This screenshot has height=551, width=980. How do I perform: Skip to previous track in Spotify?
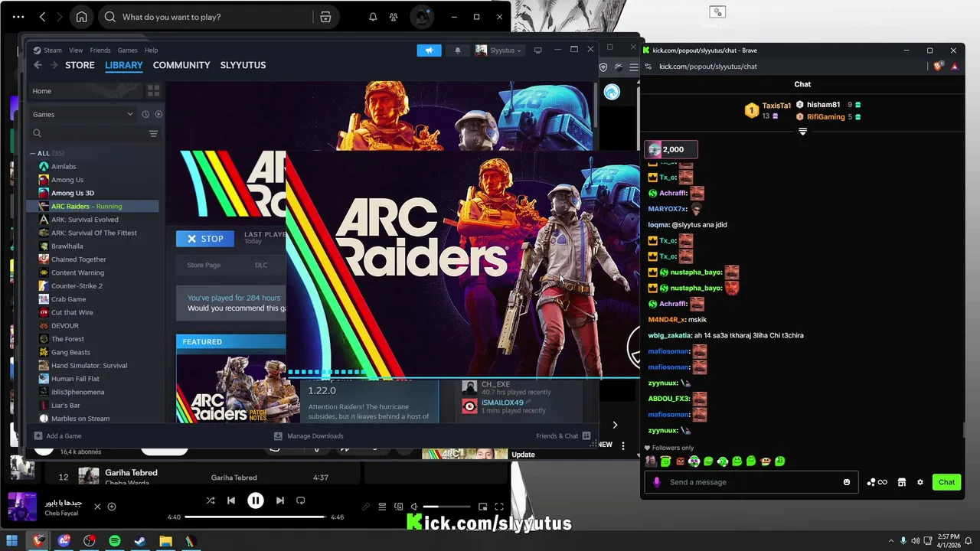pyautogui.click(x=231, y=500)
